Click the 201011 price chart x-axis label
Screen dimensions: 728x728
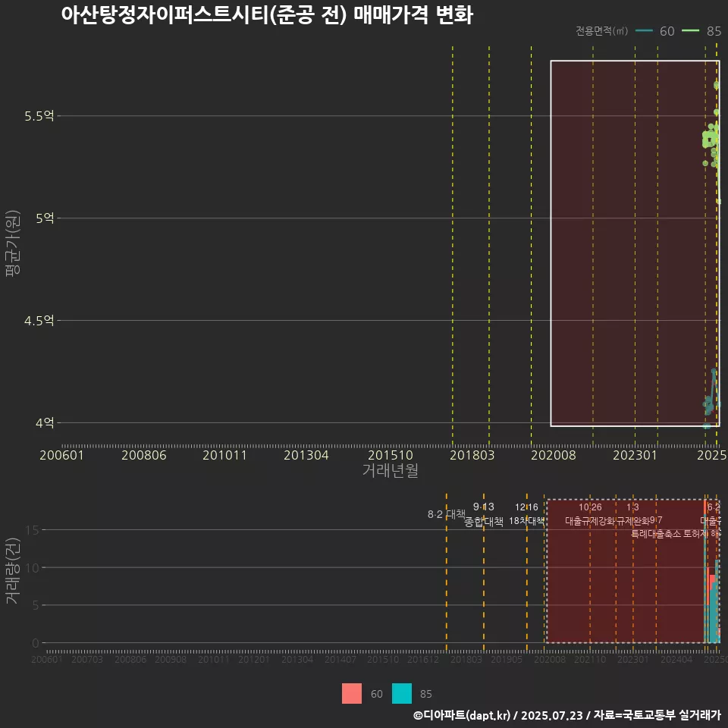click(x=224, y=455)
